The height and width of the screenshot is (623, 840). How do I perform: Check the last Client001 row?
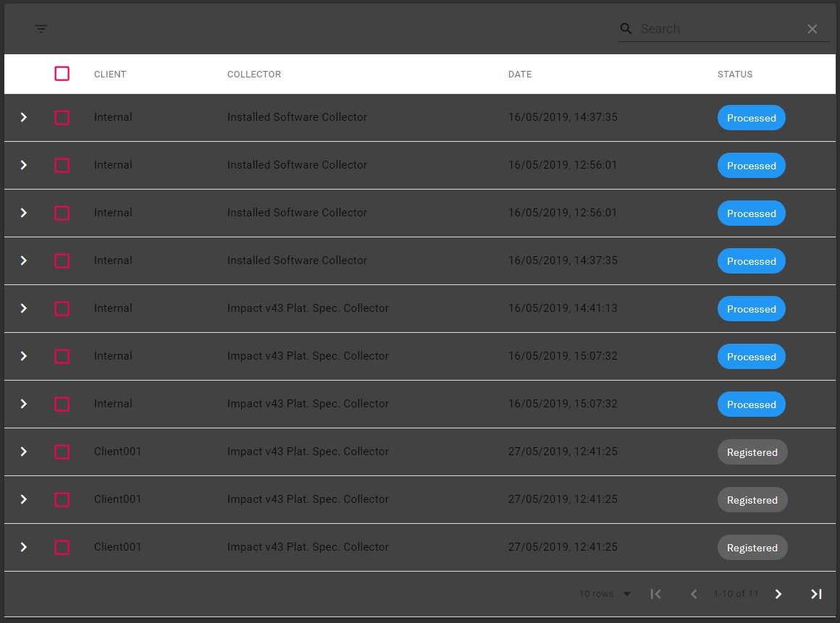(62, 547)
